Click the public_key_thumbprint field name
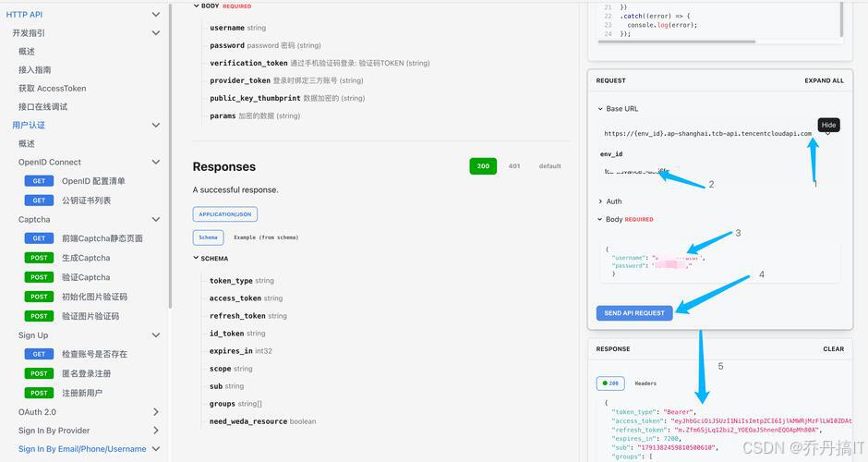This screenshot has height=462, width=868. [255, 98]
